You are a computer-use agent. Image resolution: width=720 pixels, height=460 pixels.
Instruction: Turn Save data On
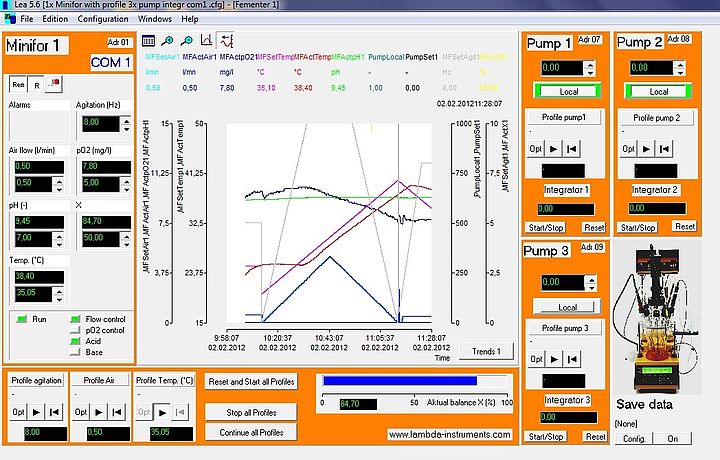point(673,439)
